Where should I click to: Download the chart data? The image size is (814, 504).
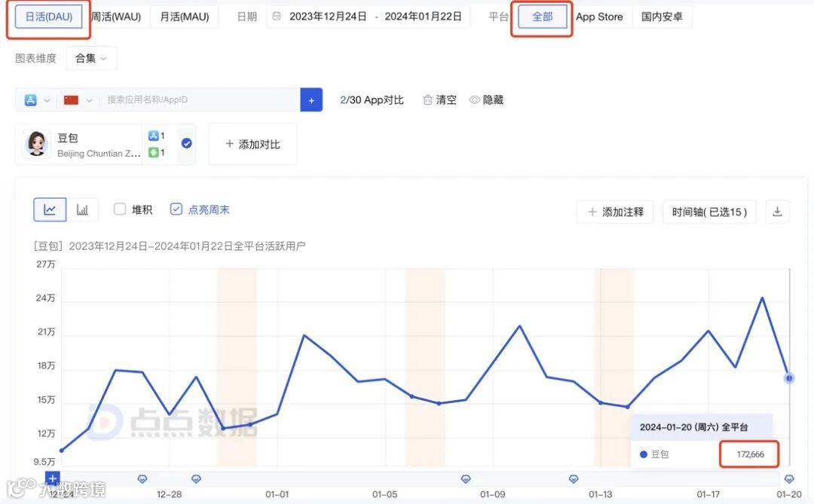coord(777,212)
